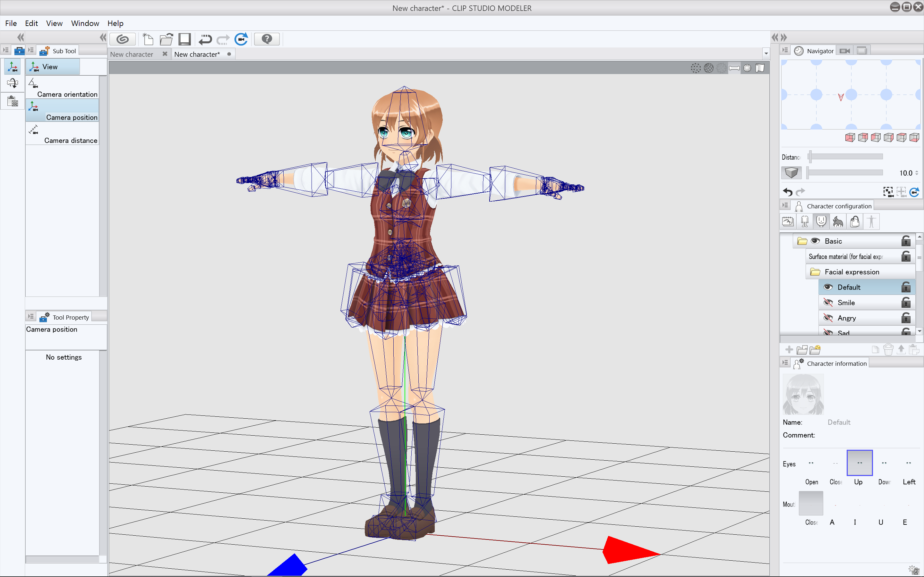Click the undo icon in Character configuration
This screenshot has height=577, width=924.
point(787,191)
